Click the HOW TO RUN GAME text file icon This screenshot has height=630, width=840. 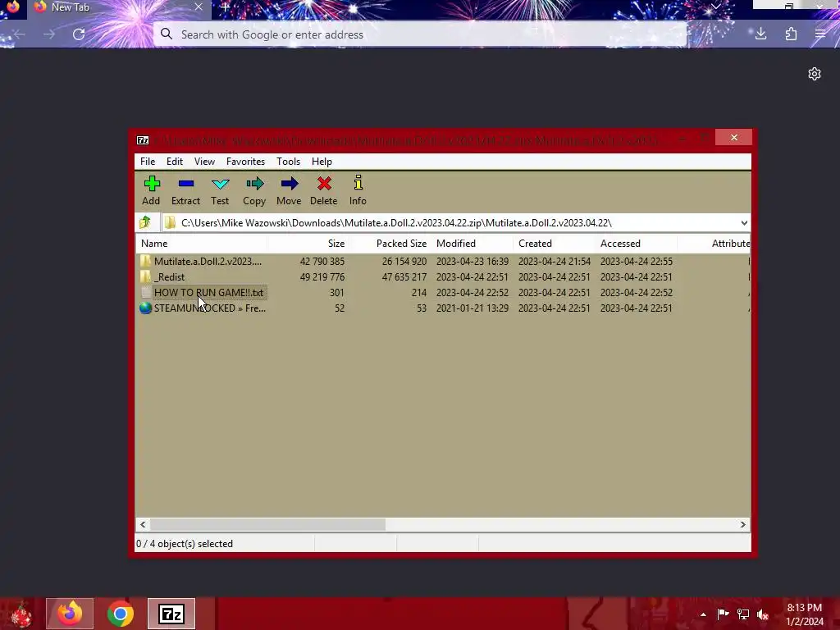(x=145, y=293)
